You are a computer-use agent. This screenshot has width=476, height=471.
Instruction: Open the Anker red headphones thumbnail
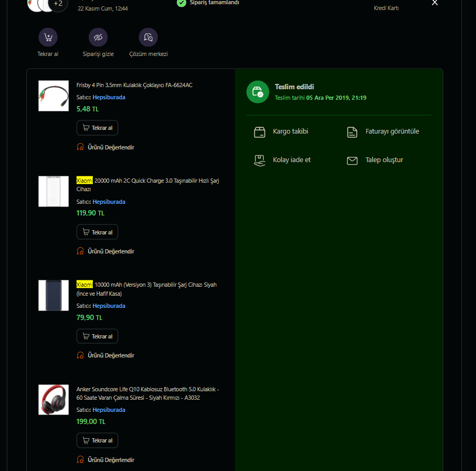click(x=53, y=400)
